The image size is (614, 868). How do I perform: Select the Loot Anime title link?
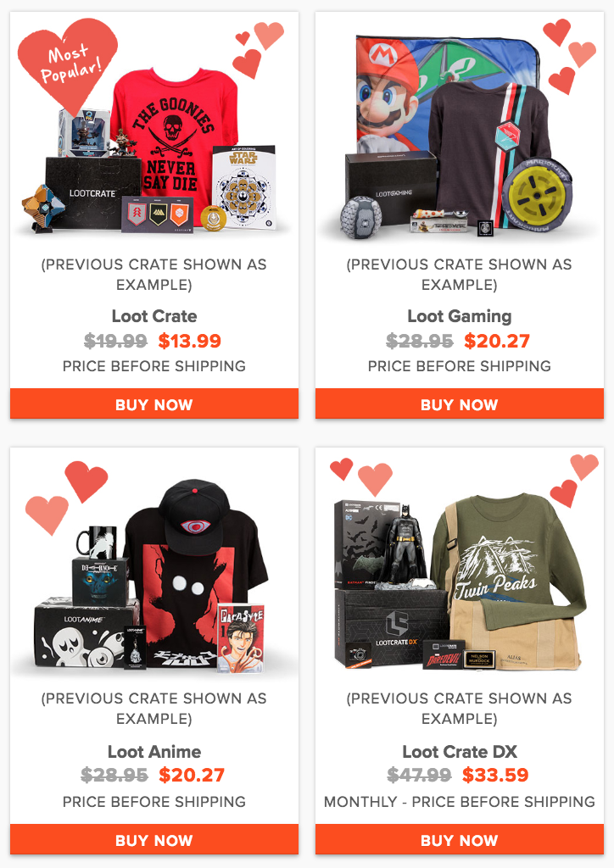(154, 752)
